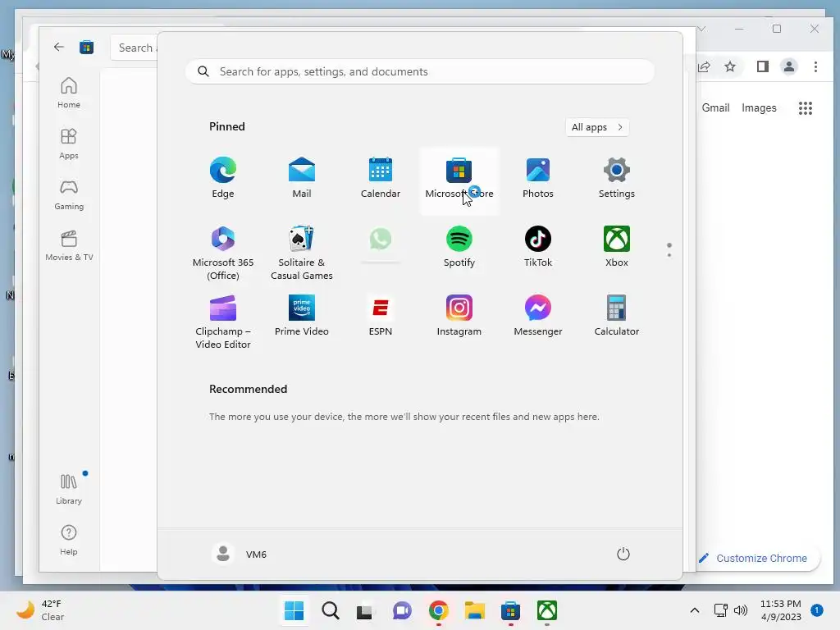Open Chrome profile avatar
Screen dimensions: 840x630
click(789, 66)
